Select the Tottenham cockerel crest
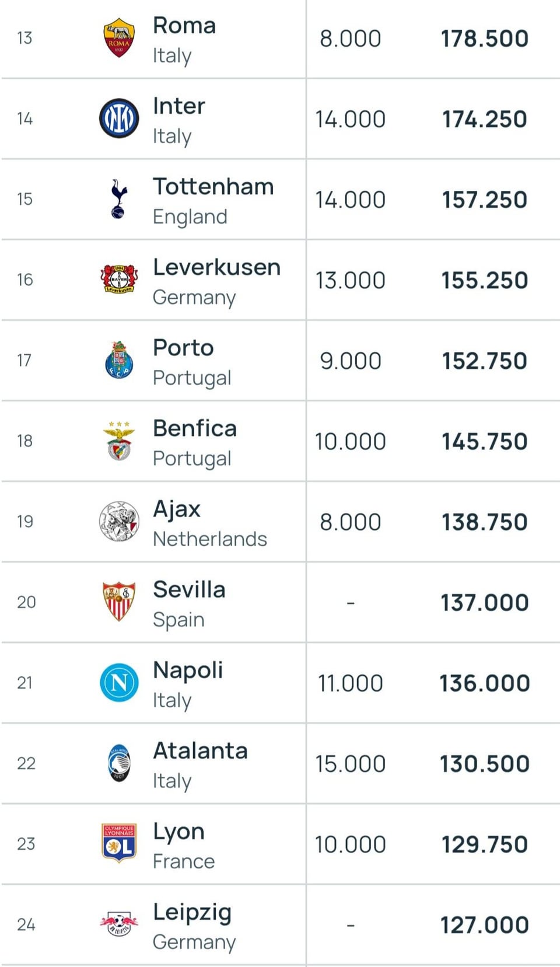Screen dimensions: 560x967 [x=118, y=199]
